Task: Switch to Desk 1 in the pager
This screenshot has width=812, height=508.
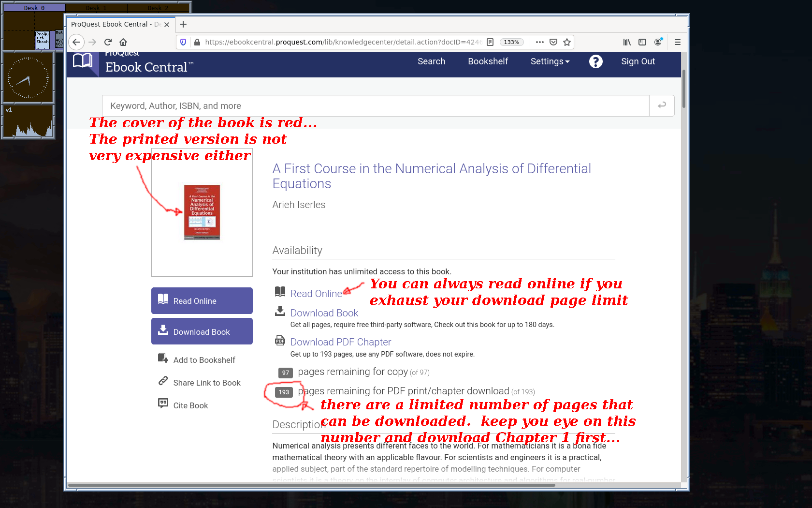Action: pos(96,7)
